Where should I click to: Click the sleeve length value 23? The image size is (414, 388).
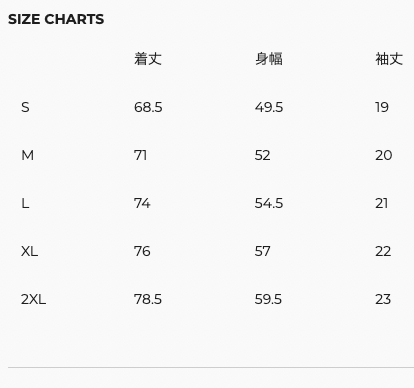(383, 299)
